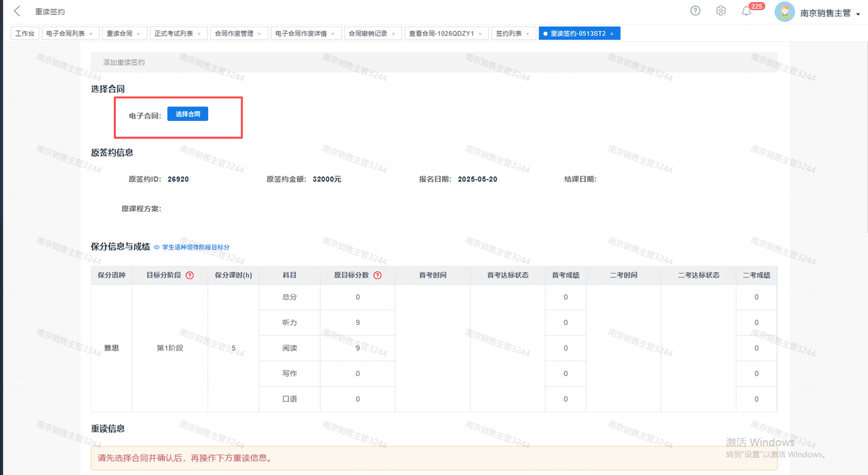Close the 正式考试列表 tab
The height and width of the screenshot is (475, 868).
199,33
